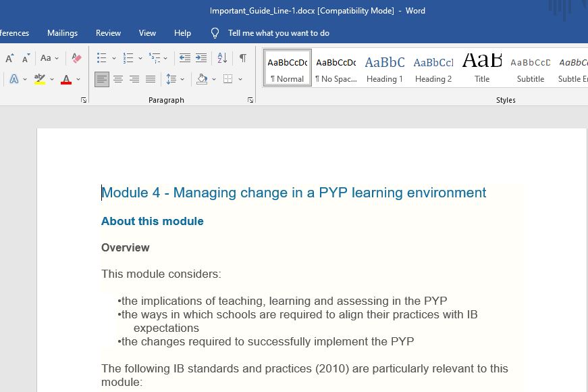Viewport: 588px width, 392px height.
Task: Toggle Align Right
Action: (x=134, y=79)
